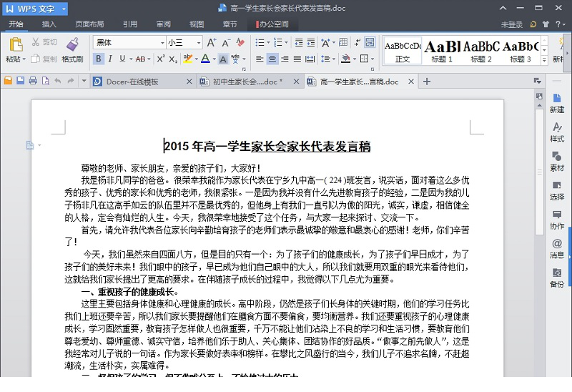Open the 素材 materials side panel
The height and width of the screenshot is (392, 572).
pyautogui.click(x=557, y=161)
